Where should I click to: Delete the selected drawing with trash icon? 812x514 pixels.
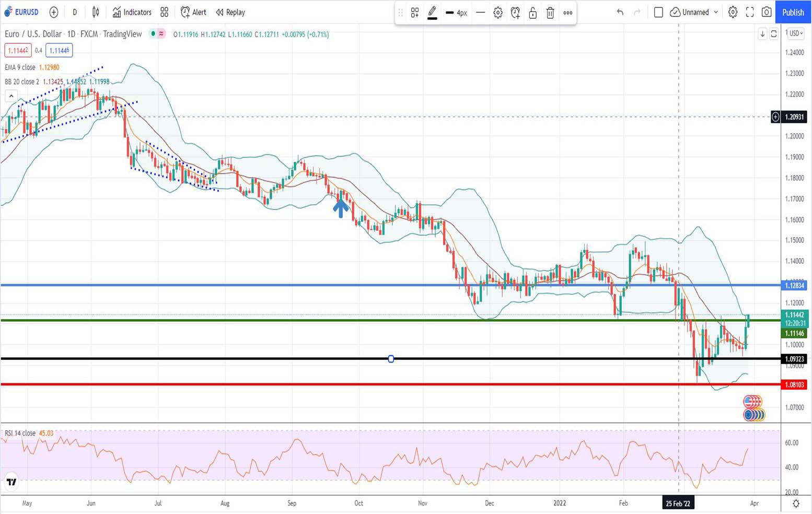click(x=550, y=13)
